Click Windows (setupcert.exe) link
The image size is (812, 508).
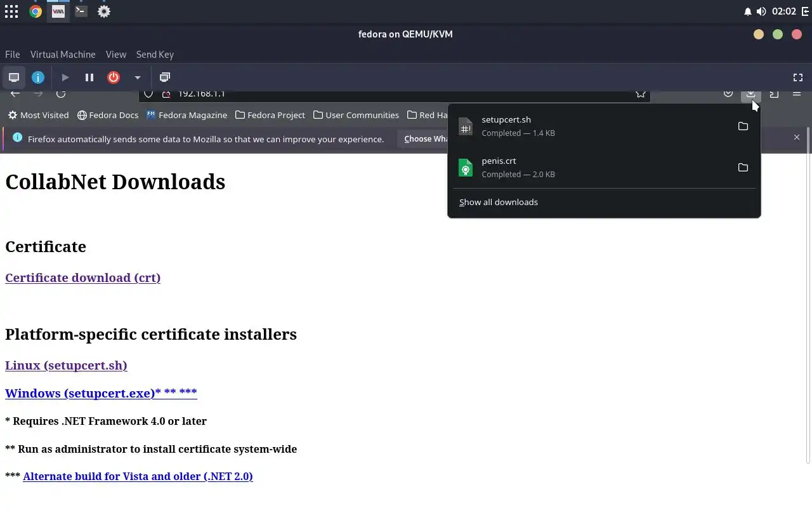tap(101, 393)
